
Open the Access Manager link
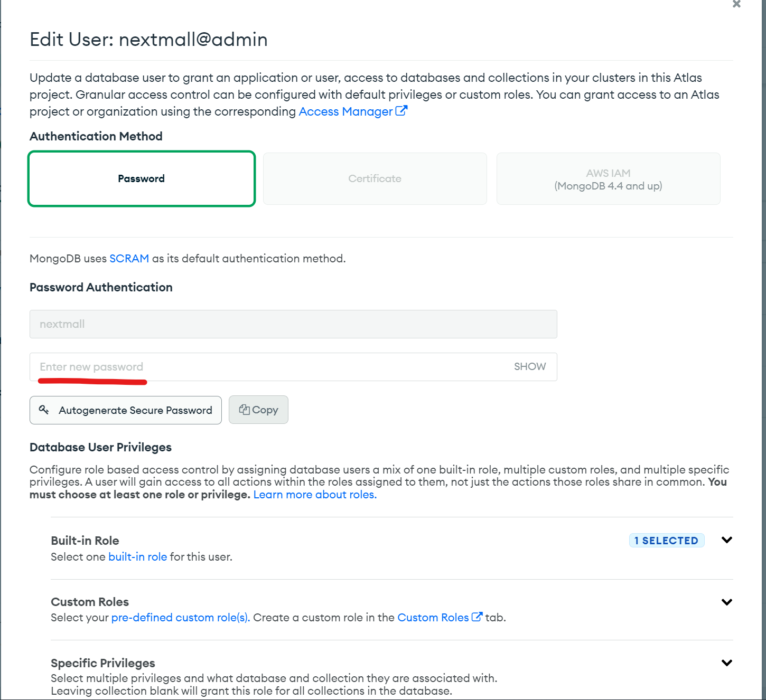point(345,111)
